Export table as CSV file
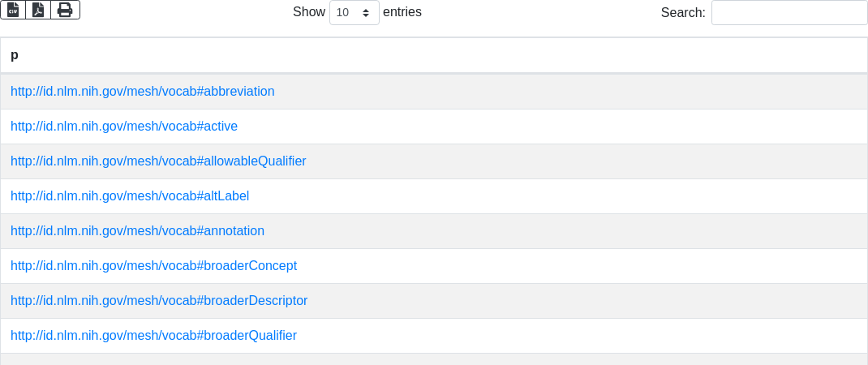Image resolution: width=868 pixels, height=365 pixels. 13,10
